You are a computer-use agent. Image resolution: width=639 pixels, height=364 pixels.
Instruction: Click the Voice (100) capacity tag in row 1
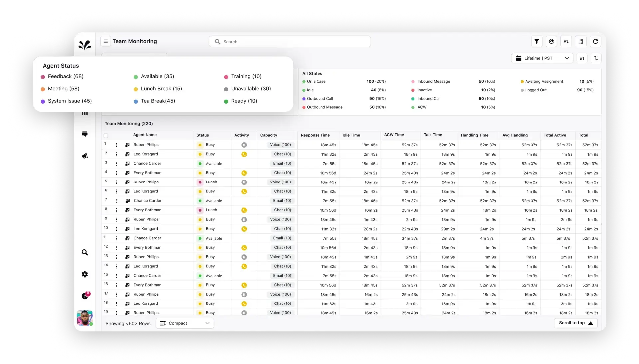pyautogui.click(x=280, y=145)
